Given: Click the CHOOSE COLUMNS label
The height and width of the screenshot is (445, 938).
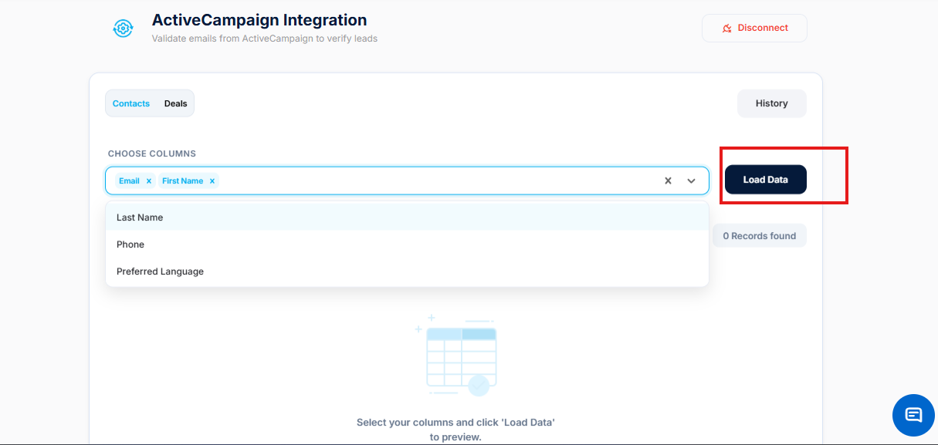Looking at the screenshot, I should pyautogui.click(x=152, y=154).
